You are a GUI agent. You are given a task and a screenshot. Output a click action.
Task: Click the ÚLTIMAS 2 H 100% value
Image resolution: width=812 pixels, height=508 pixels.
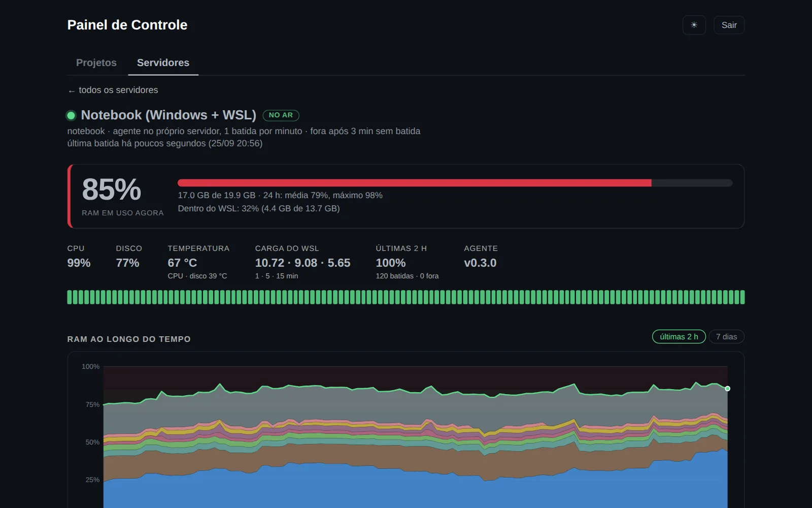tap(390, 263)
